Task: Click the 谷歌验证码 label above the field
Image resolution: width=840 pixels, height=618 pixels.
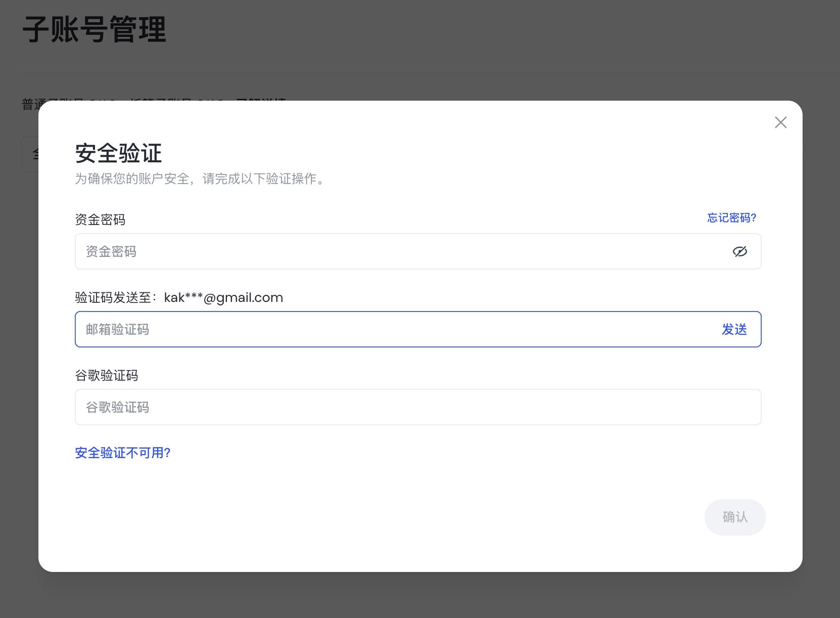Action: [107, 376]
